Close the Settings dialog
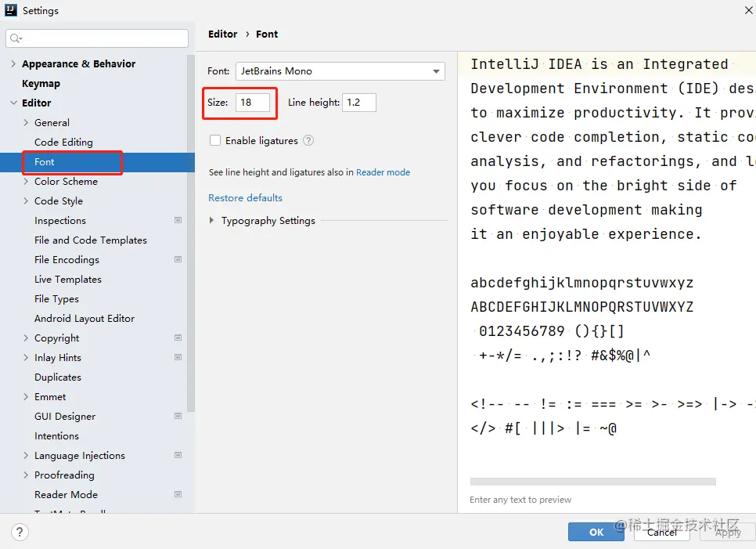 (x=749, y=10)
